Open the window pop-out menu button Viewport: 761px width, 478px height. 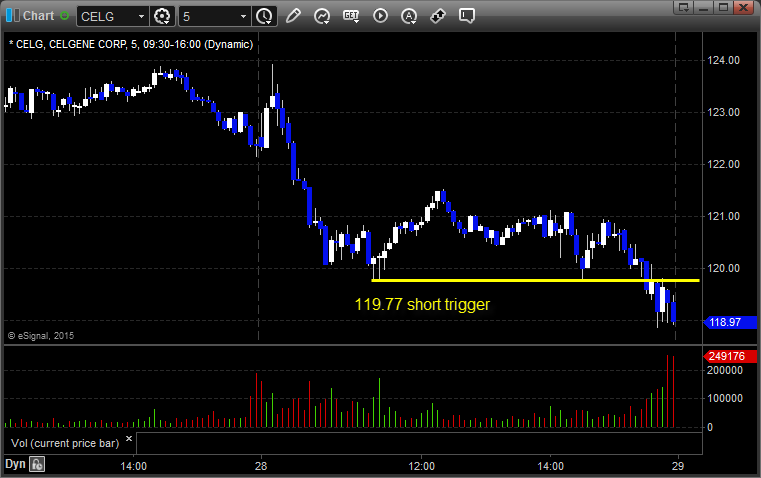point(684,7)
